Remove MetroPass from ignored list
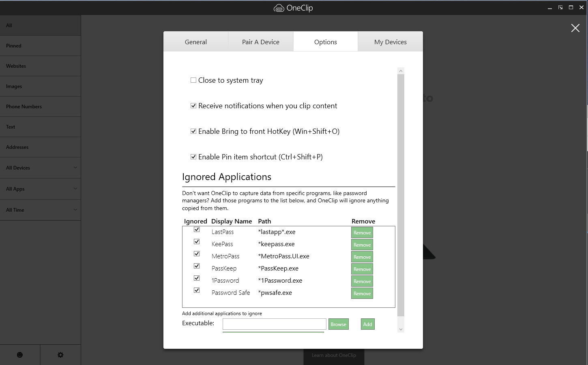The height and width of the screenshot is (365, 588). click(362, 257)
